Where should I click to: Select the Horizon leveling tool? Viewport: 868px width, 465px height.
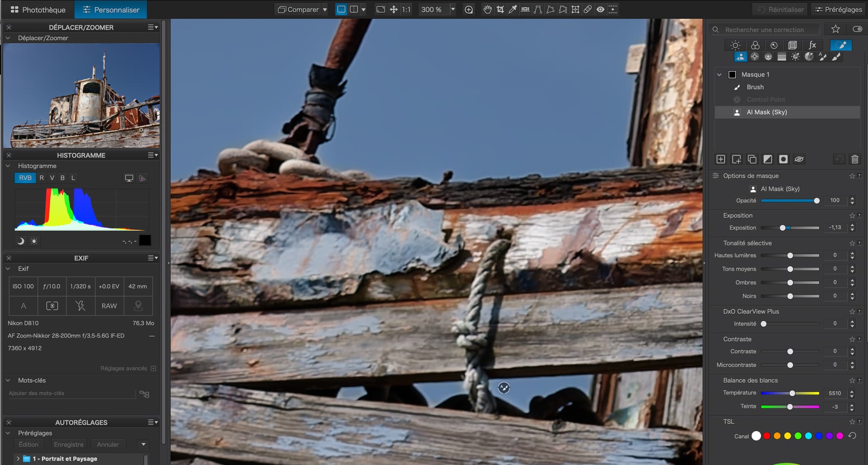[x=525, y=9]
